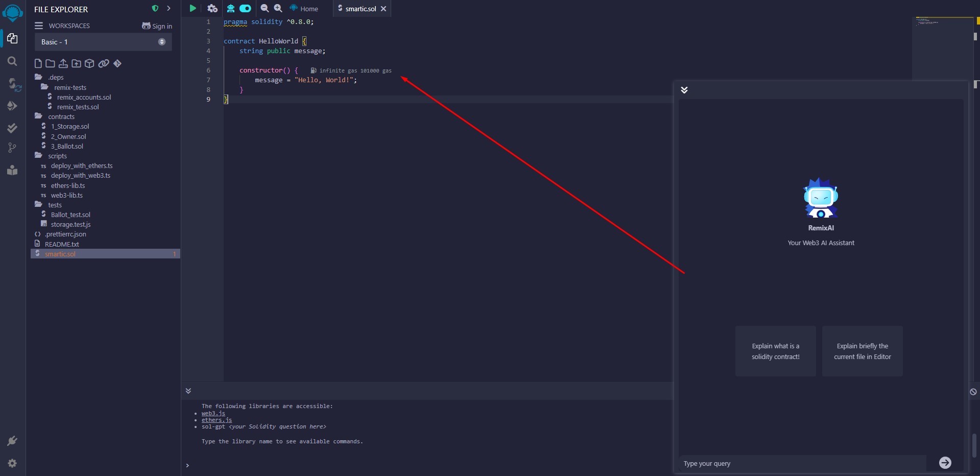Image resolution: width=980 pixels, height=476 pixels.
Task: Open the Git source control icon
Action: 12,148
